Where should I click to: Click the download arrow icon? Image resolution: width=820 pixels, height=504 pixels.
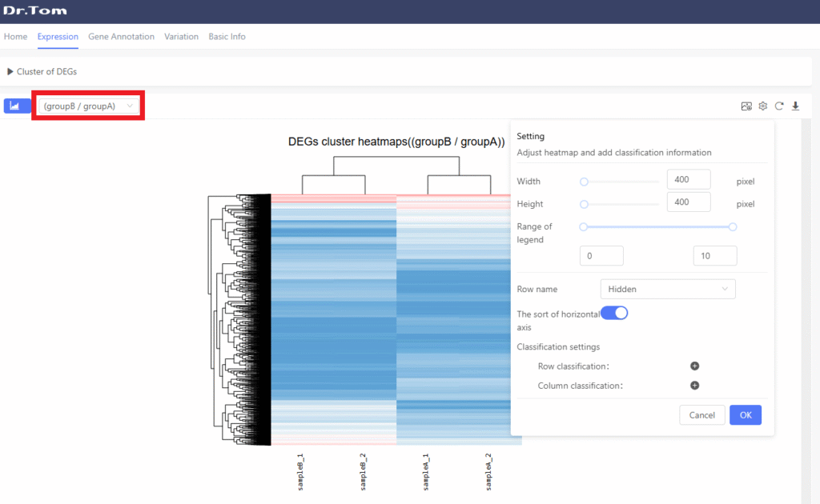[x=795, y=106]
